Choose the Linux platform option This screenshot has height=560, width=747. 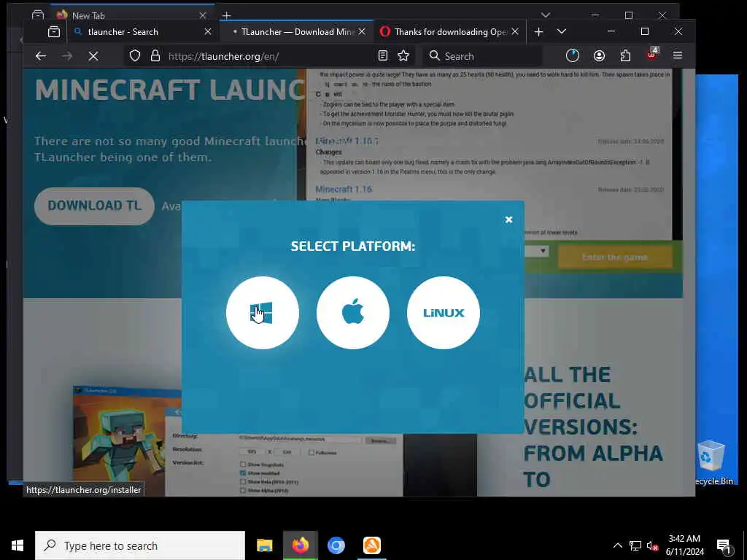point(444,313)
